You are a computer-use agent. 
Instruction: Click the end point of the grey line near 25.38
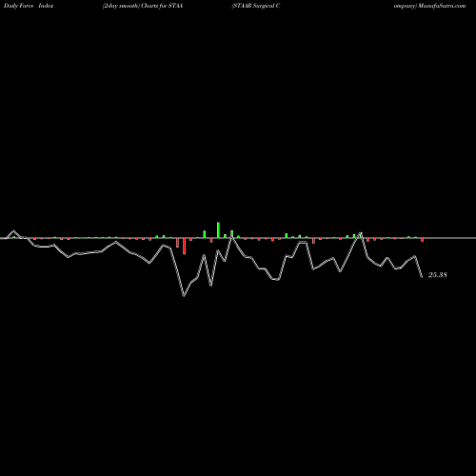coord(422,277)
